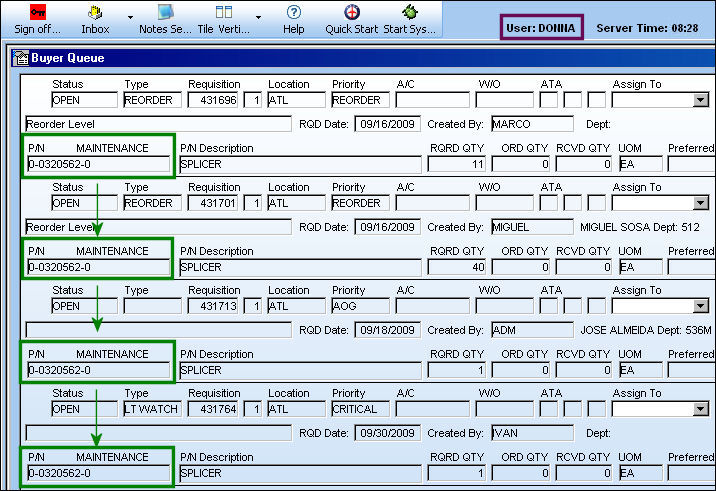Click the AOG priority field
The width and height of the screenshot is (716, 491).
[360, 306]
